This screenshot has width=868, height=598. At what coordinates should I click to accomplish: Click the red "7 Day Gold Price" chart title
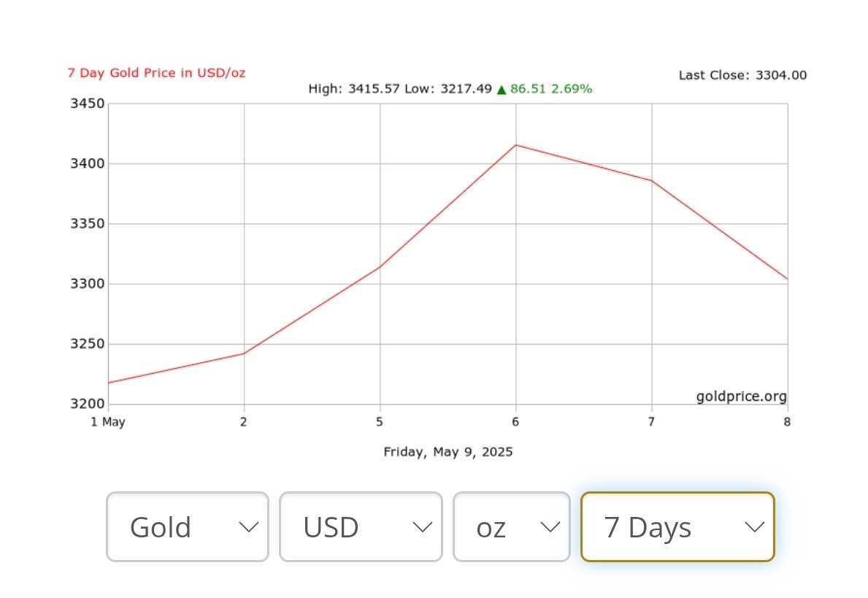click(156, 73)
